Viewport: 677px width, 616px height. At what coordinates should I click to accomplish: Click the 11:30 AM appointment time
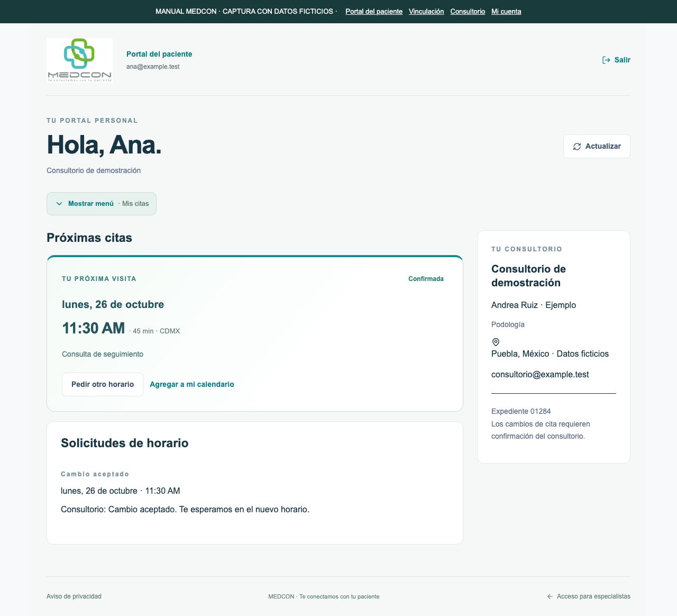click(94, 328)
